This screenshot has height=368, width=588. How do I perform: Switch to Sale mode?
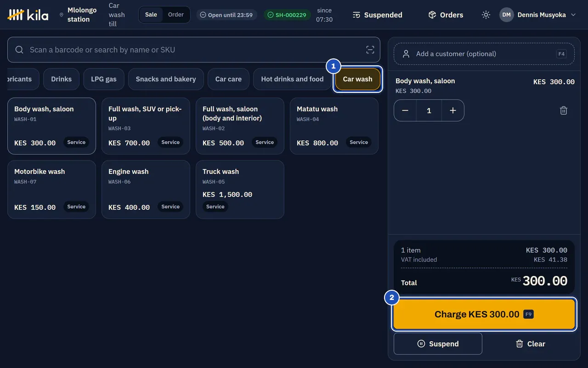(151, 15)
